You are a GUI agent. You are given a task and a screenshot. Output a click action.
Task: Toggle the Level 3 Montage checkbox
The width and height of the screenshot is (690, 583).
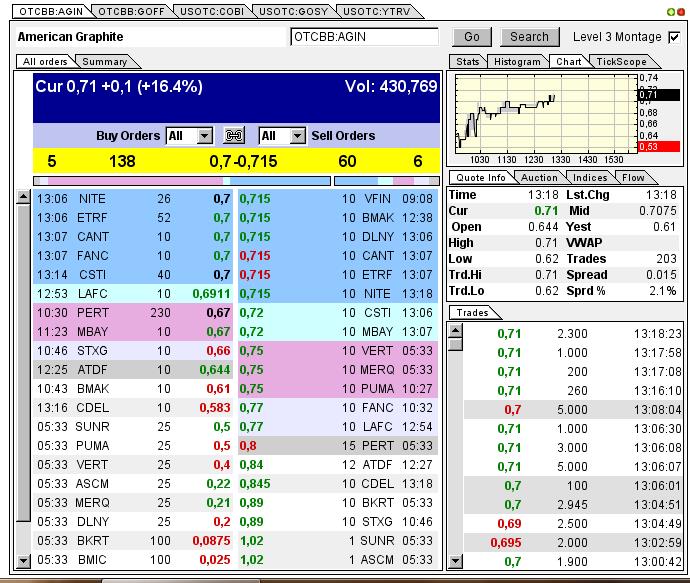pyautogui.click(x=674, y=37)
